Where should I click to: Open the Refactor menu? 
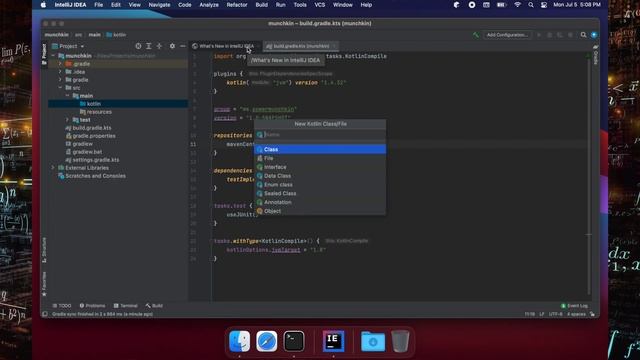tap(237, 5)
